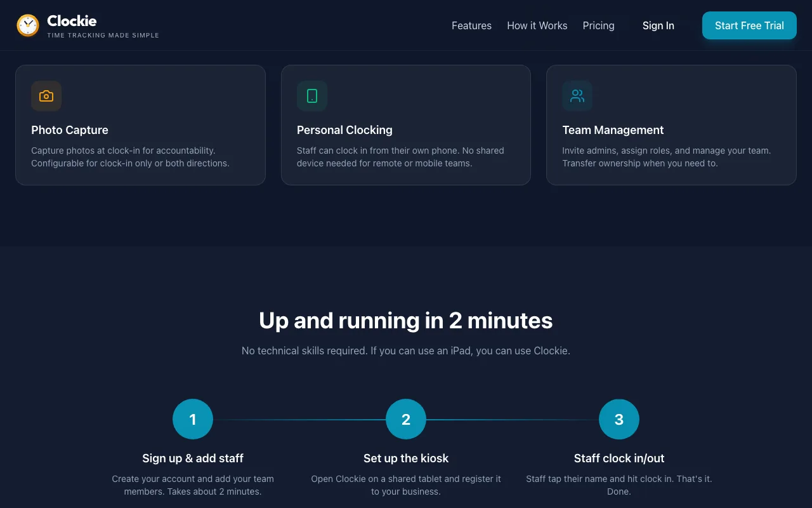Go to How it Works section
Image resolution: width=812 pixels, height=508 pixels.
coord(537,25)
